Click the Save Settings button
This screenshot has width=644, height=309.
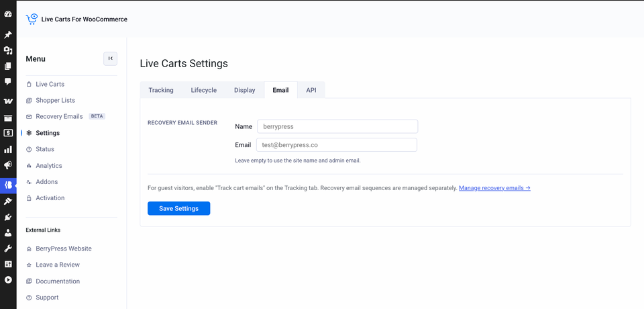point(178,208)
